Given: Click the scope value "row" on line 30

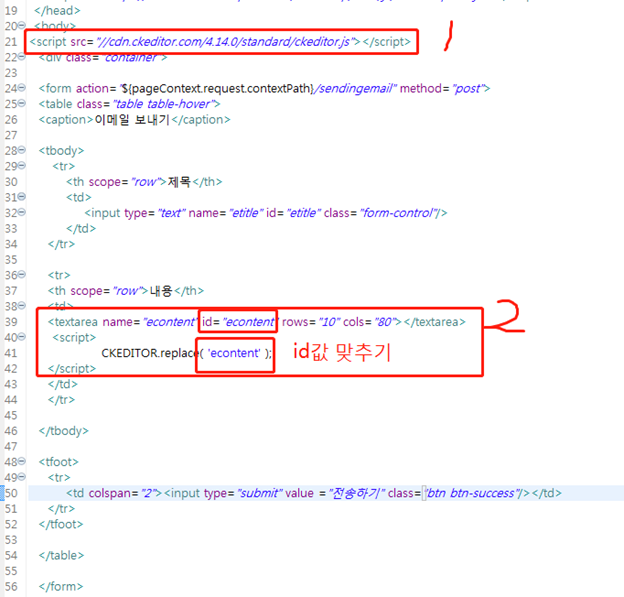Looking at the screenshot, I should (x=145, y=182).
